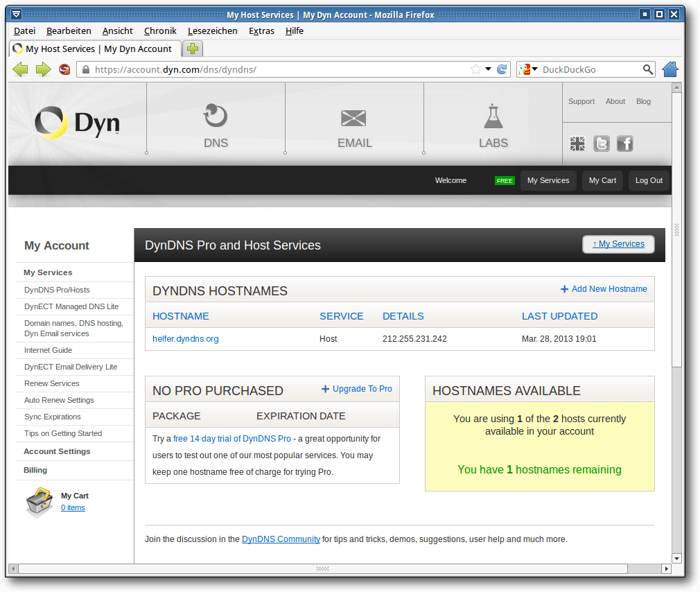The width and height of the screenshot is (700, 592).
Task: Open the search engine selector dropdown
Action: coord(528,69)
